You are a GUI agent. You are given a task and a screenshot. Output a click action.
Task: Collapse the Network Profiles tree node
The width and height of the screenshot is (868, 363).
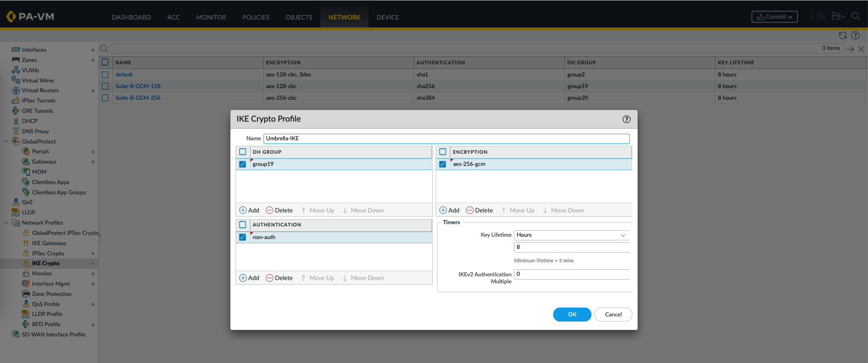[6, 223]
